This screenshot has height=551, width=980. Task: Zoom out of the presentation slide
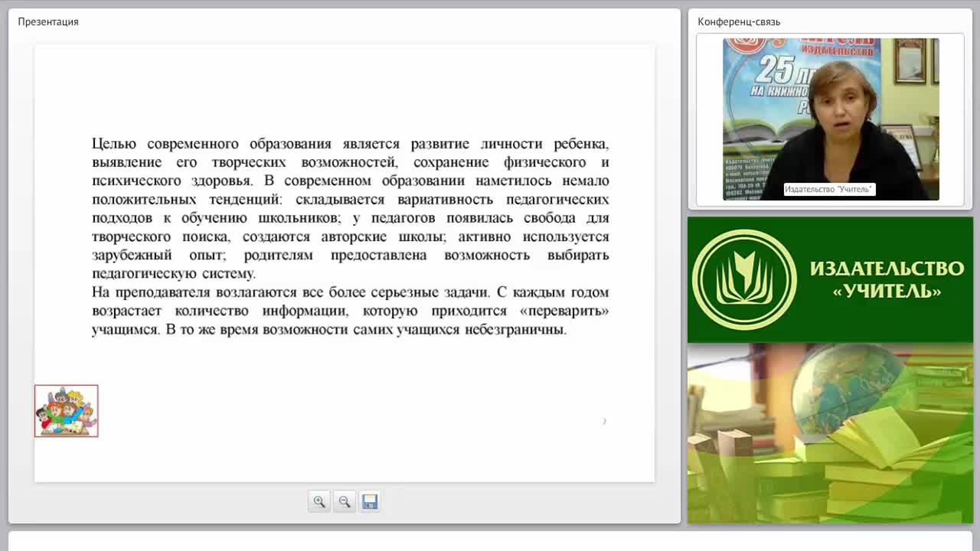pyautogui.click(x=345, y=502)
